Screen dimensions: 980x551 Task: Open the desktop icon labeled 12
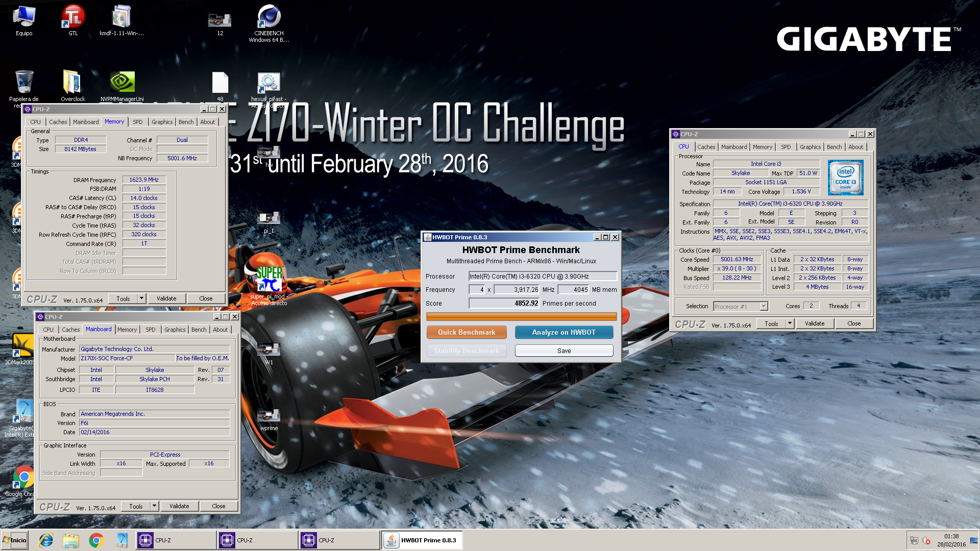pyautogui.click(x=220, y=23)
